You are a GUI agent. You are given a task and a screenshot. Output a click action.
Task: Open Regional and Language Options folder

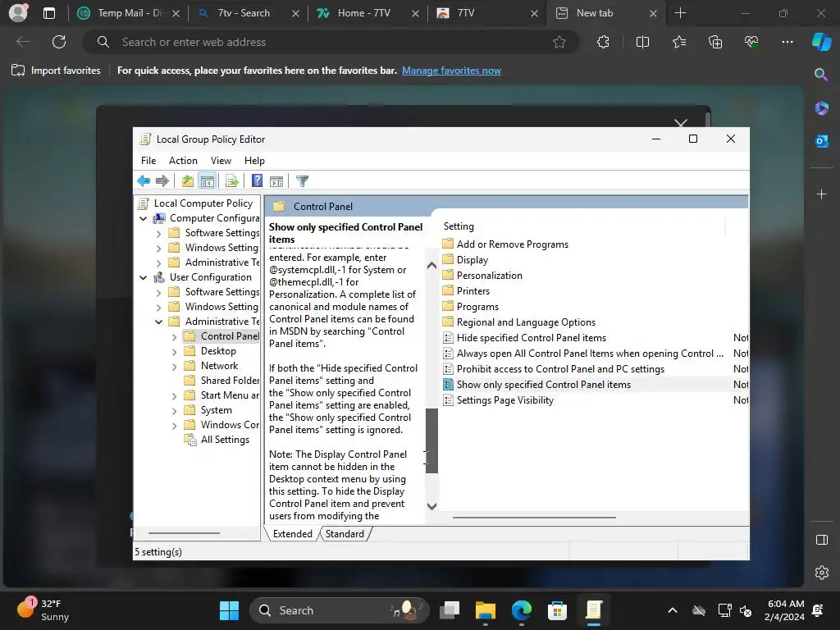point(526,322)
